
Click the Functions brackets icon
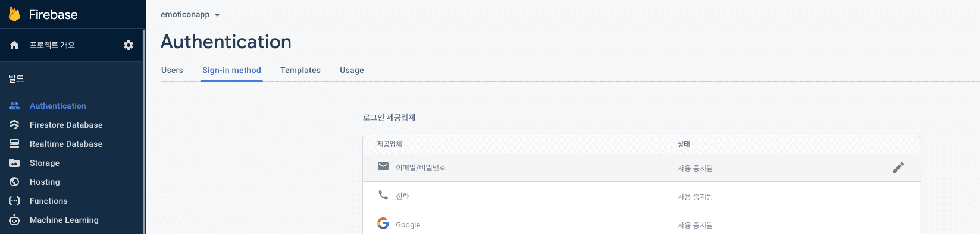pos(14,201)
